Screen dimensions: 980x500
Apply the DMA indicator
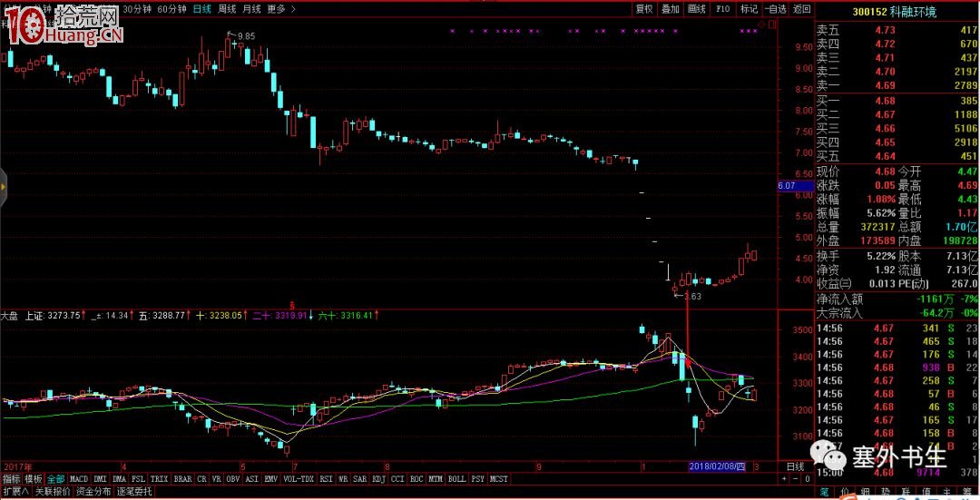tap(120, 479)
